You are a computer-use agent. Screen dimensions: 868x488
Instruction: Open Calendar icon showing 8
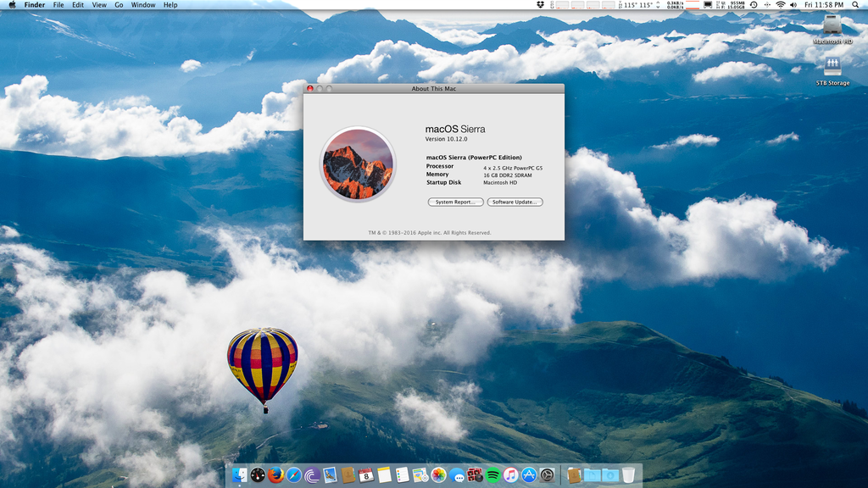(x=366, y=474)
